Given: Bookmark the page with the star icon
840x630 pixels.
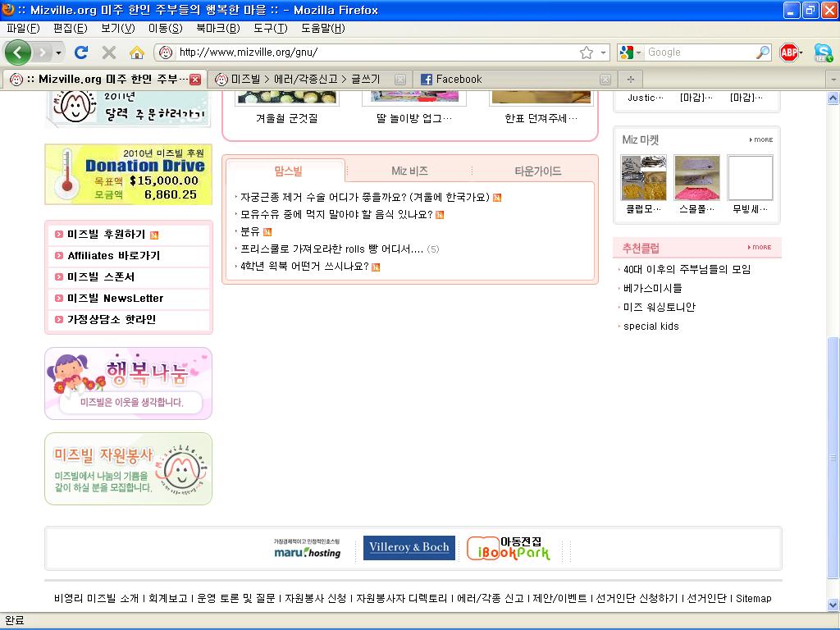Looking at the screenshot, I should click(587, 52).
